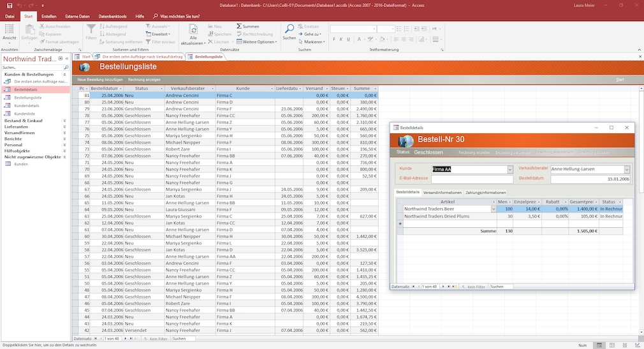Click the Rechnung anzeigen link
This screenshot has height=349, width=644.
[x=144, y=79]
